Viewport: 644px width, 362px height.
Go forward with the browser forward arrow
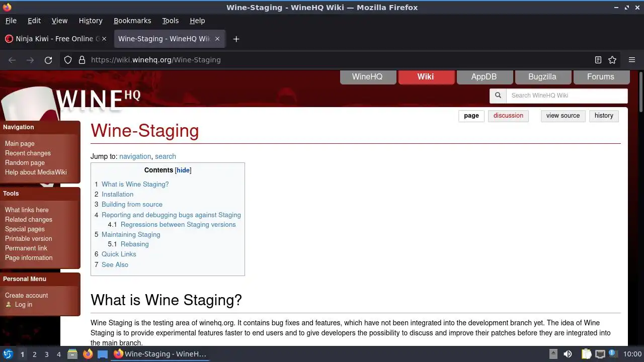(x=30, y=60)
